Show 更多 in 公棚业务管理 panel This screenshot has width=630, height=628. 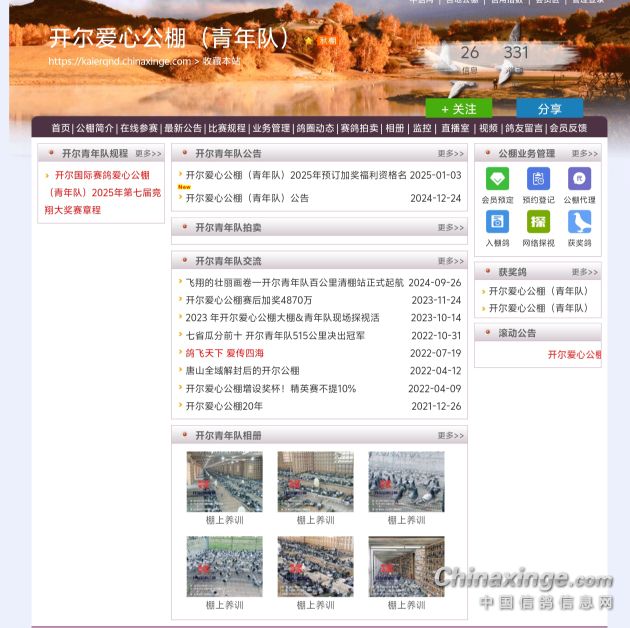tap(585, 154)
